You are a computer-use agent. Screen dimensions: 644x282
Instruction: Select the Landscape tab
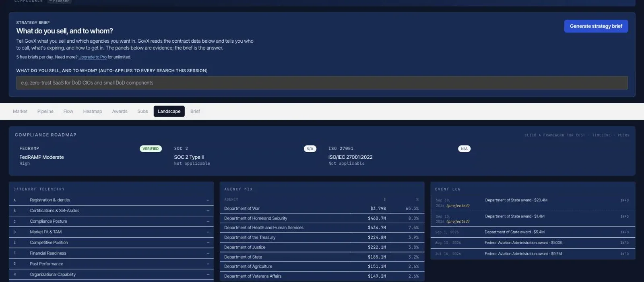[169, 111]
